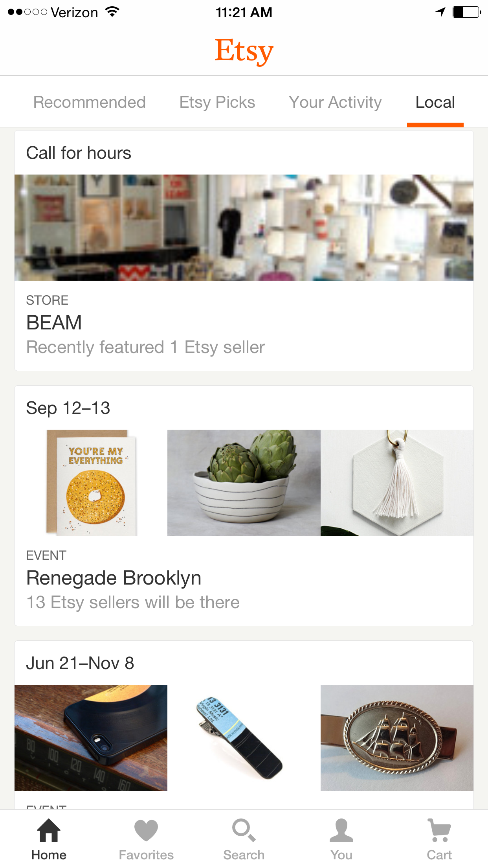
Task: Switch to the Etsy Picks tab
Action: click(x=217, y=102)
